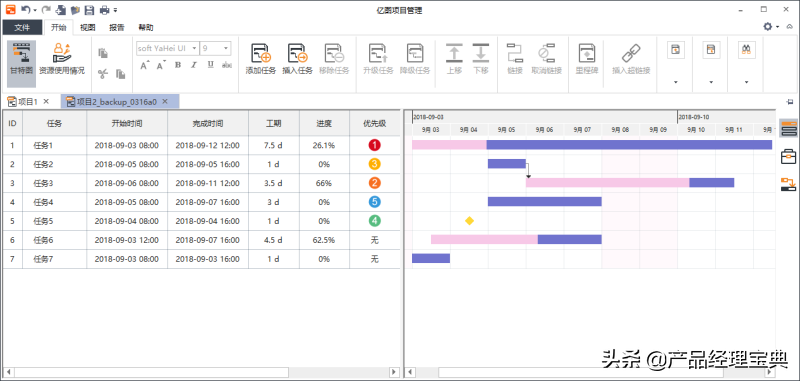Select the orange priority 2 badge of 任务3
The width and height of the screenshot is (800, 381).
pyautogui.click(x=374, y=183)
